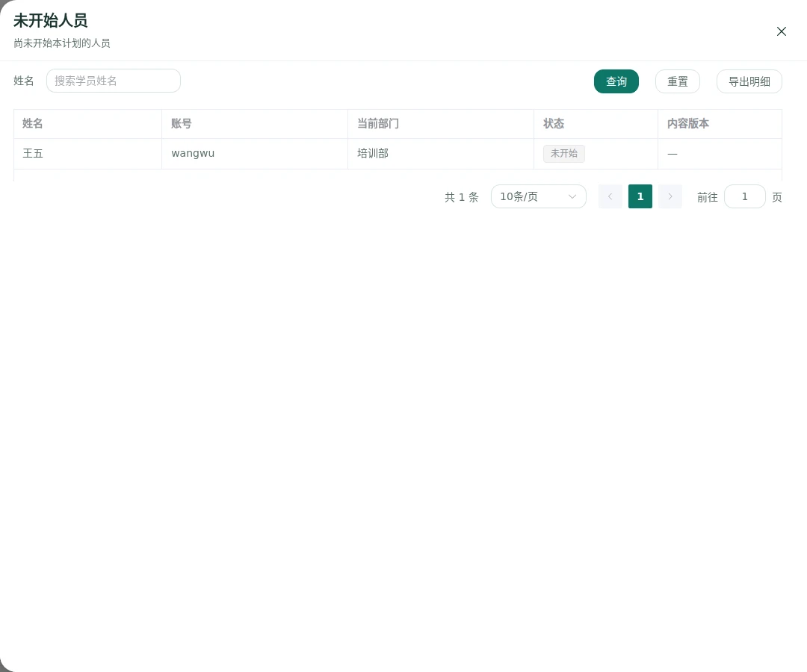Click the 未开始 status tag
This screenshot has height=672, width=807.
pyautogui.click(x=564, y=153)
